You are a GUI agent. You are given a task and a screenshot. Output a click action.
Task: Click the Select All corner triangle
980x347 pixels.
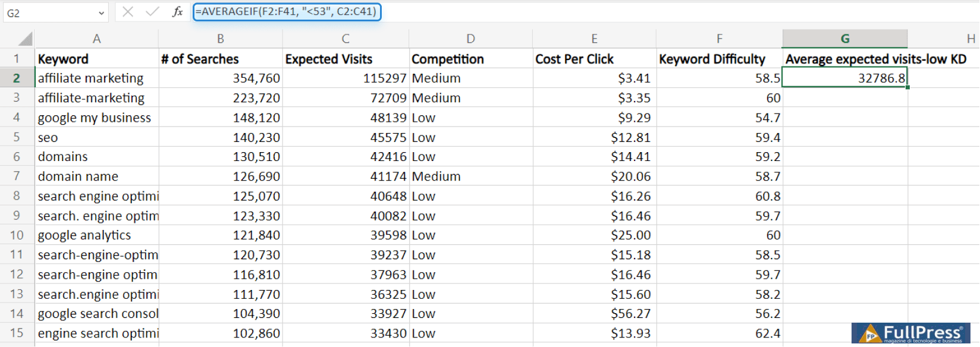coord(25,39)
